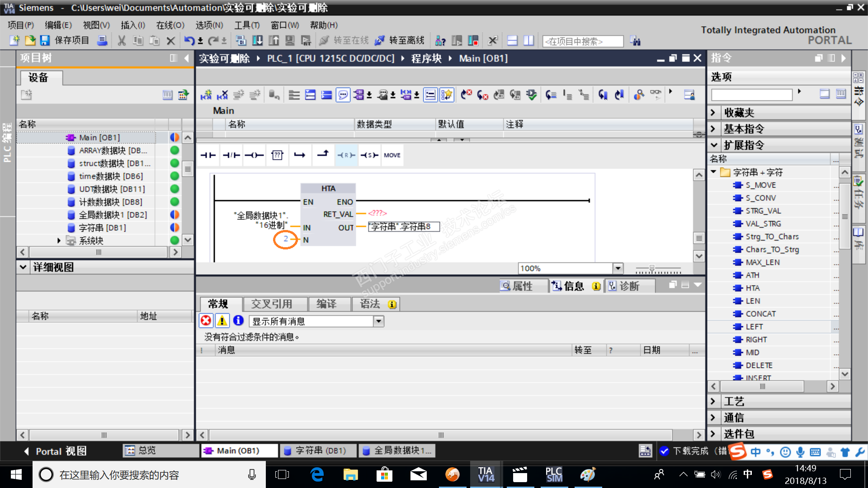Viewport: 868px width, 488px height.
Task: Click the download to device icon
Action: click(257, 41)
